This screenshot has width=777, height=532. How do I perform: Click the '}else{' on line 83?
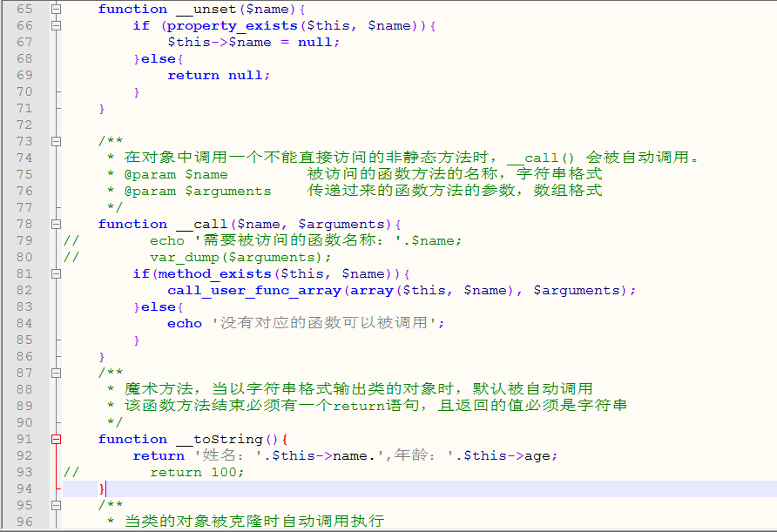click(x=159, y=307)
